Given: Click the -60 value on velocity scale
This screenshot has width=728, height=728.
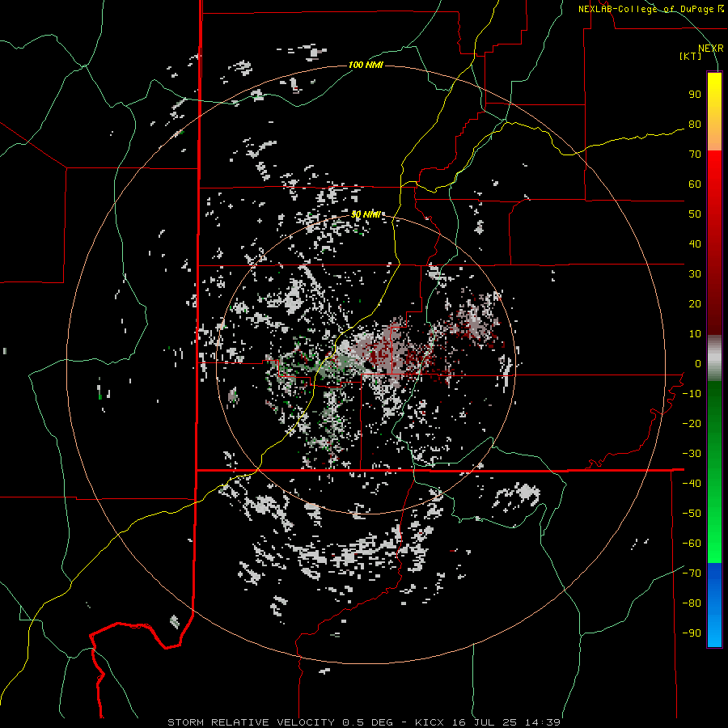Looking at the screenshot, I should tap(692, 544).
